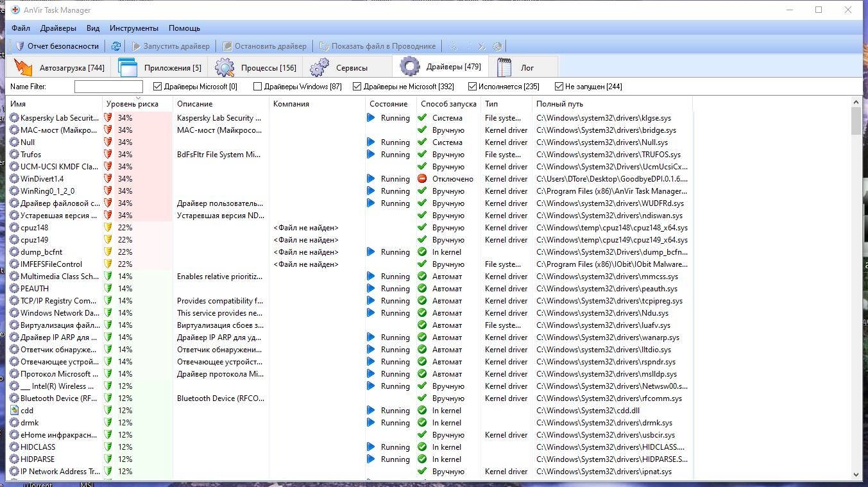Click the greyed Остановить драйвер button
868x487 pixels.
[x=264, y=46]
